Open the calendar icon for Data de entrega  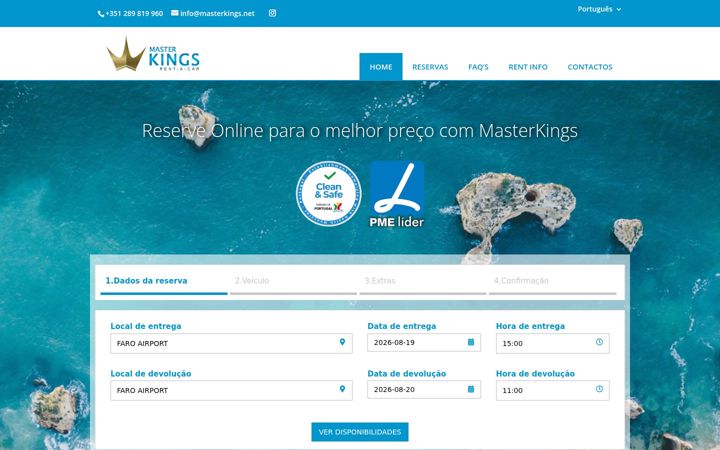(471, 342)
